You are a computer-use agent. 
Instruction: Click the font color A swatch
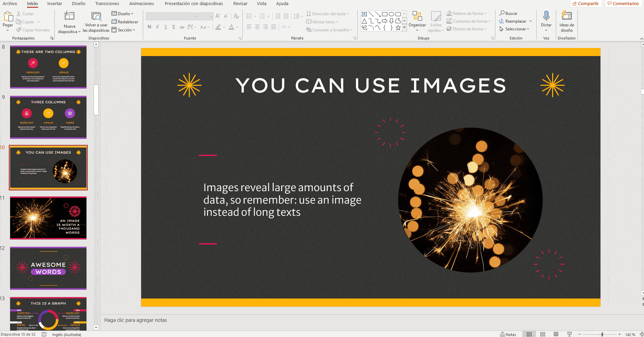(x=231, y=27)
